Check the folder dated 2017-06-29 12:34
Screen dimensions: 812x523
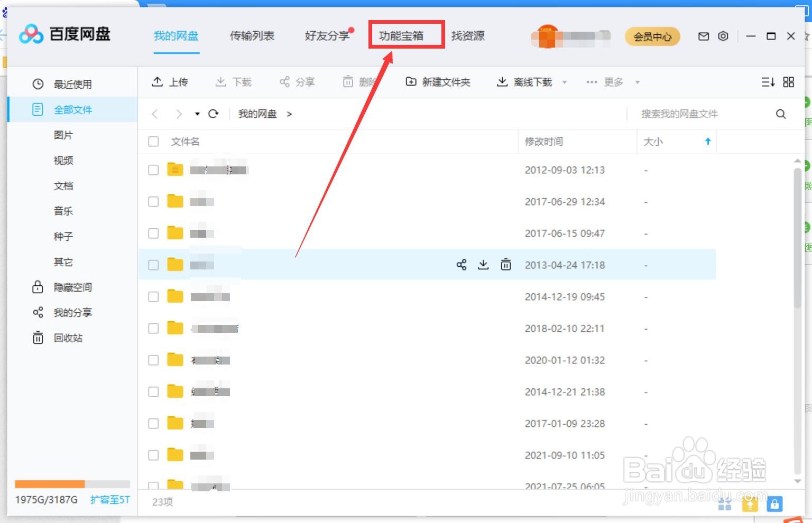(153, 202)
